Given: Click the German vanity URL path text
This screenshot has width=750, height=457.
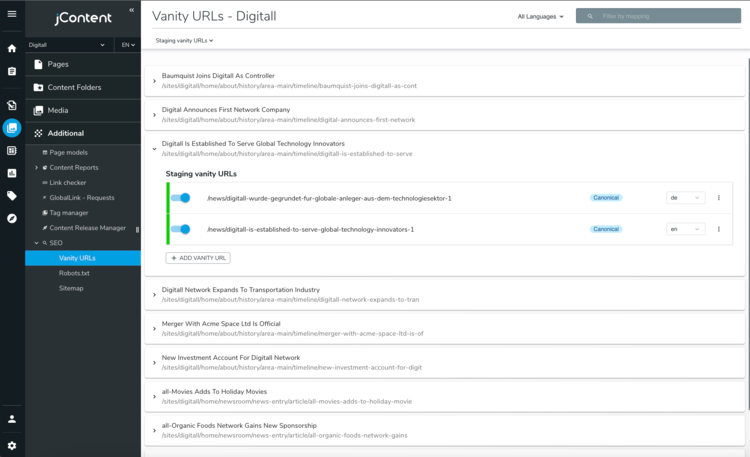Looking at the screenshot, I should (329, 198).
